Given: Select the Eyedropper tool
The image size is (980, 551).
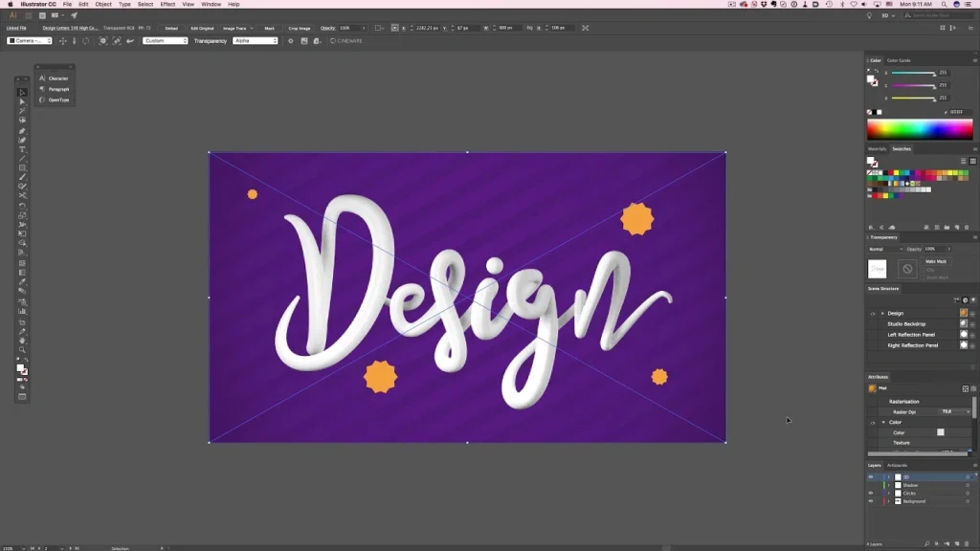Looking at the screenshot, I should 22,282.
